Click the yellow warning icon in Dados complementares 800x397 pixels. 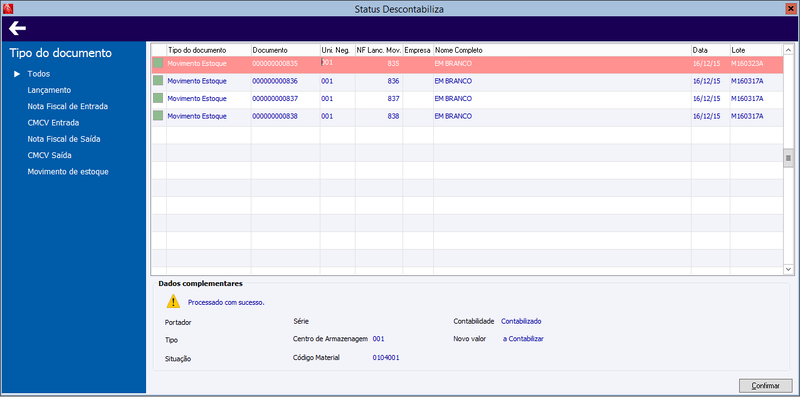point(173,301)
